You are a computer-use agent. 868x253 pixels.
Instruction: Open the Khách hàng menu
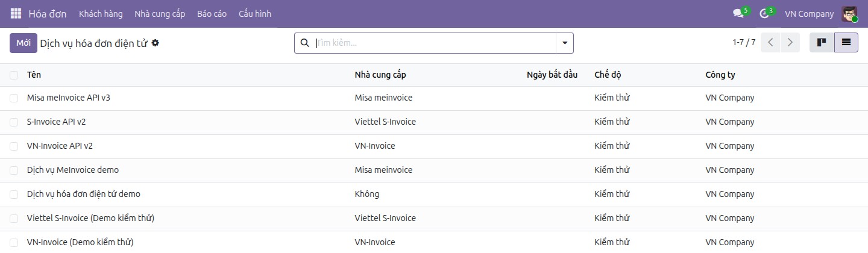coord(101,13)
